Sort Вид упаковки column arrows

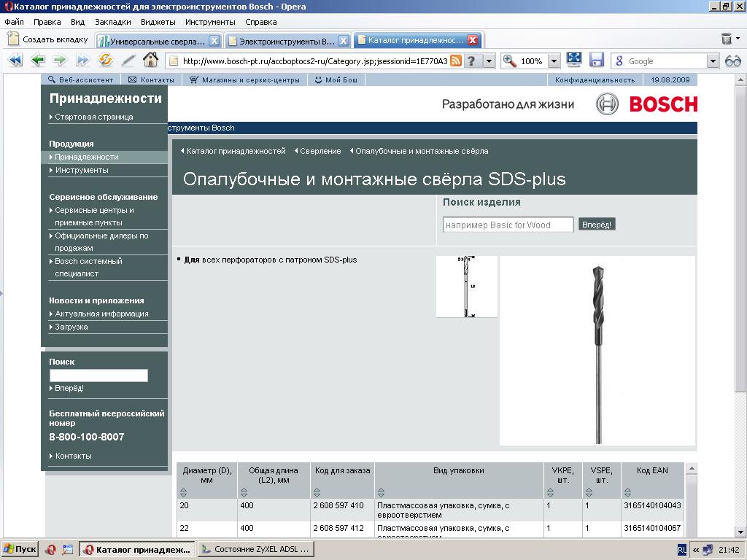(x=381, y=492)
